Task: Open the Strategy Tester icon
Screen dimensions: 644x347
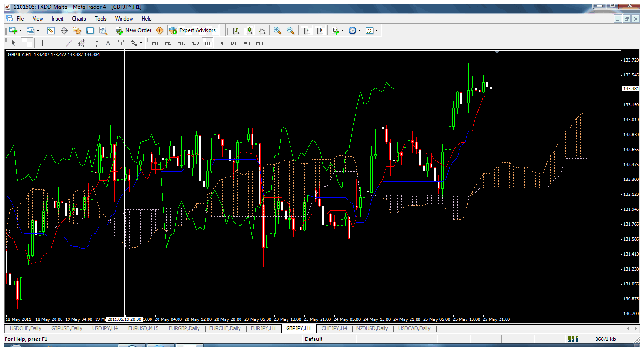Action: pos(103,30)
